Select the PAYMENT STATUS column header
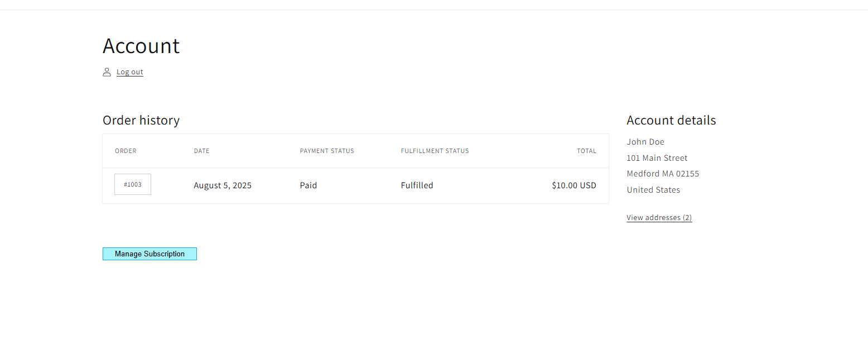This screenshot has width=868, height=353. [327, 151]
